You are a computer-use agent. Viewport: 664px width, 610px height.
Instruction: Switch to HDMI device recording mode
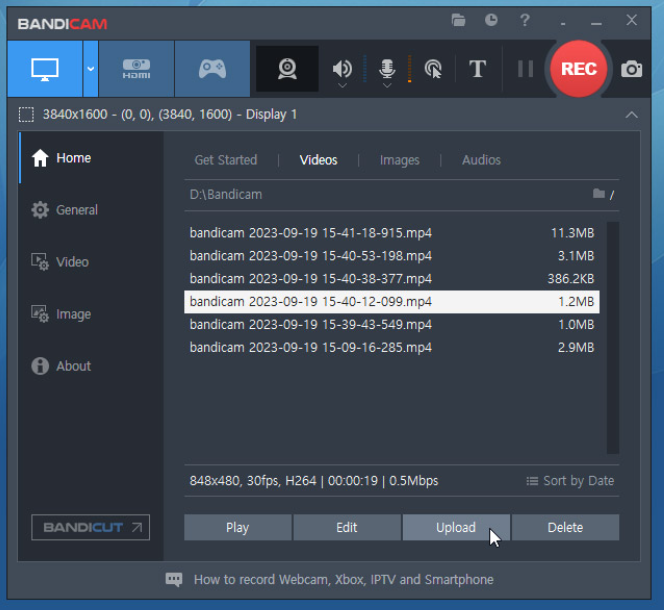click(136, 69)
